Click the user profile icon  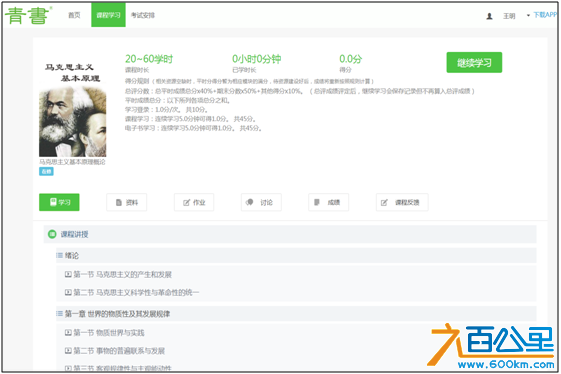click(x=489, y=16)
